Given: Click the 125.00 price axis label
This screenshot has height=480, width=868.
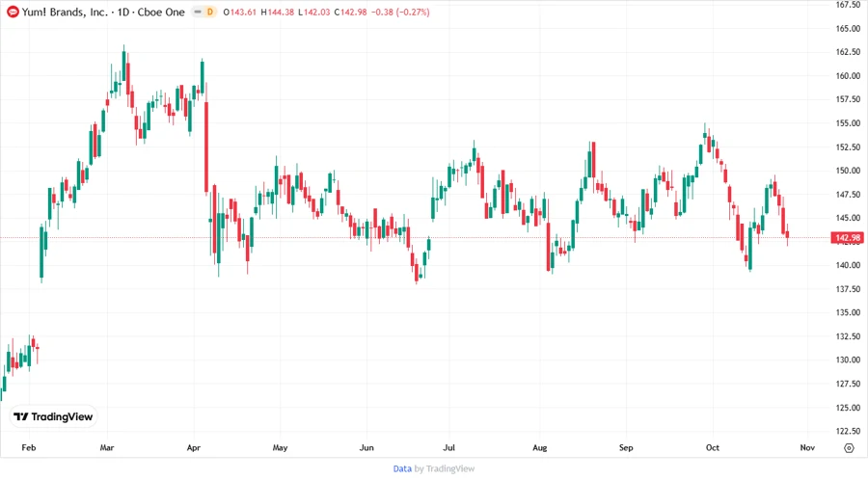Looking at the screenshot, I should [848, 408].
